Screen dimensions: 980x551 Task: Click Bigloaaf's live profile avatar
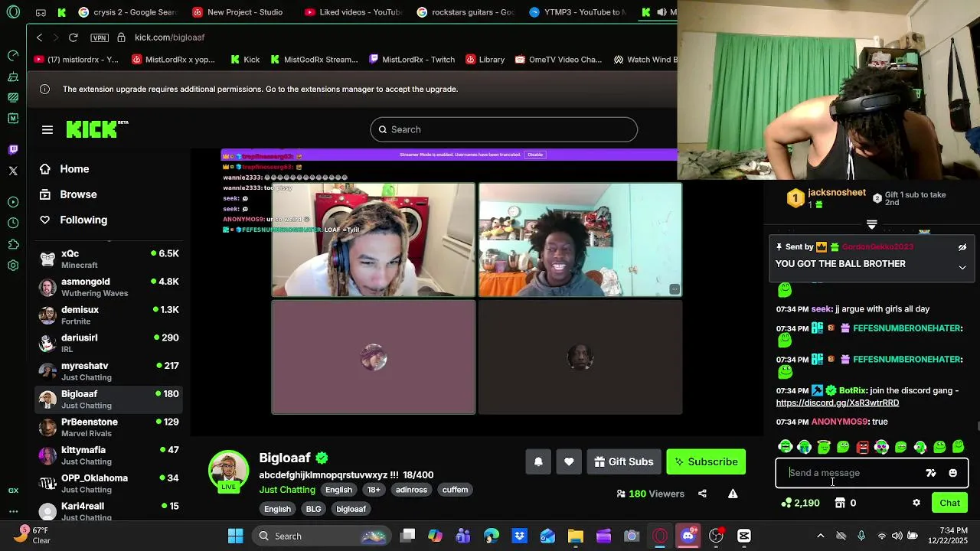click(x=229, y=470)
